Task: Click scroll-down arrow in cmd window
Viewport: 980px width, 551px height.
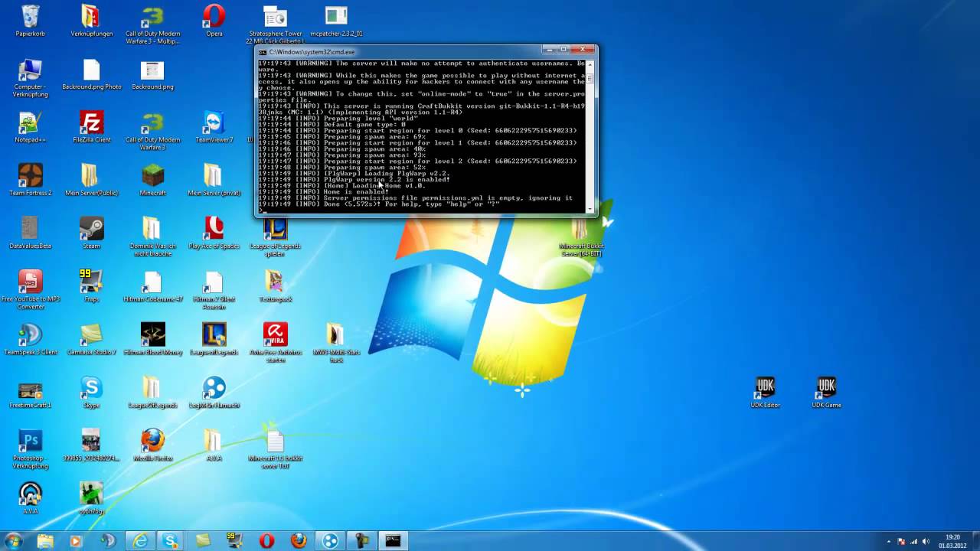Action: pyautogui.click(x=590, y=208)
